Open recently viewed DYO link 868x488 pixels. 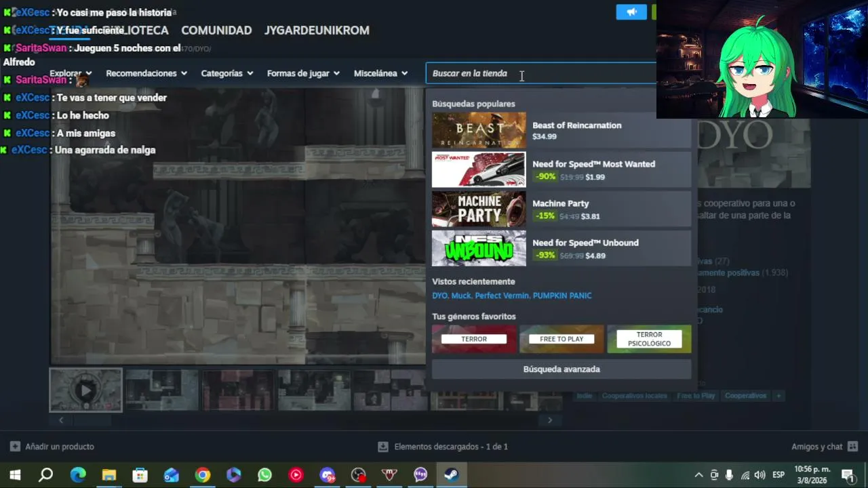point(439,296)
